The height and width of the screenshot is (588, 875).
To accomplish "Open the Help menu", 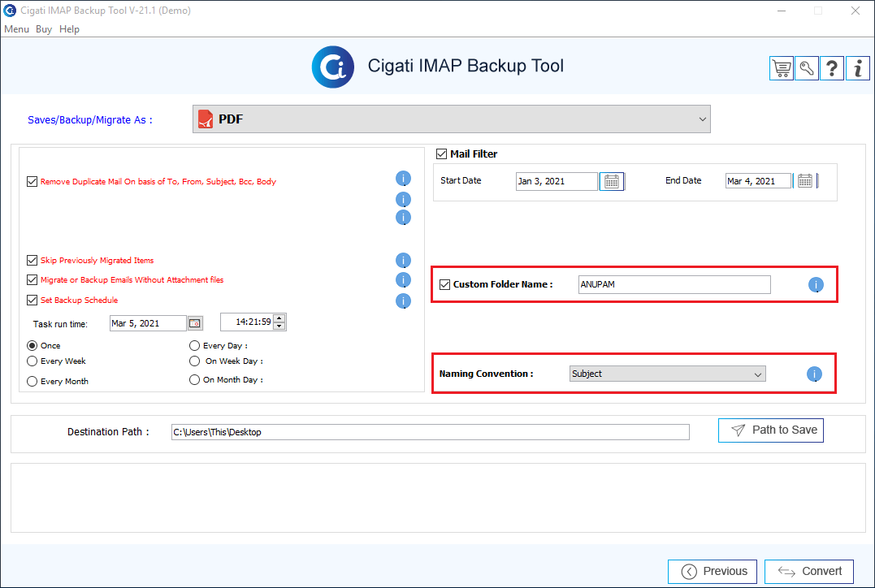I will tap(69, 29).
